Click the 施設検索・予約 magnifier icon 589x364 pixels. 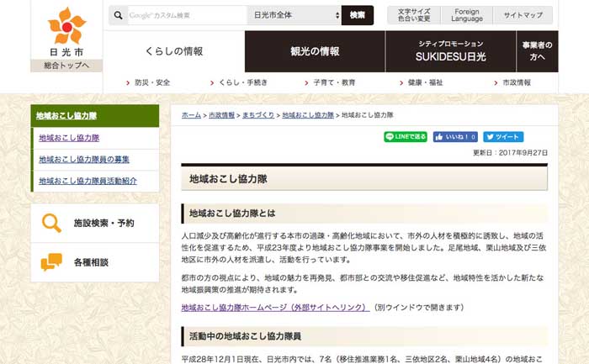click(51, 223)
